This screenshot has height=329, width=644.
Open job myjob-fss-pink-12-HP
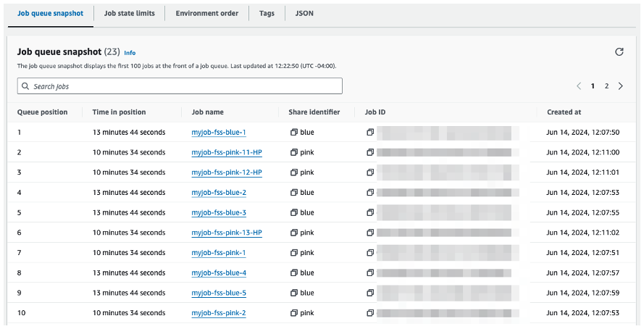[x=227, y=172]
